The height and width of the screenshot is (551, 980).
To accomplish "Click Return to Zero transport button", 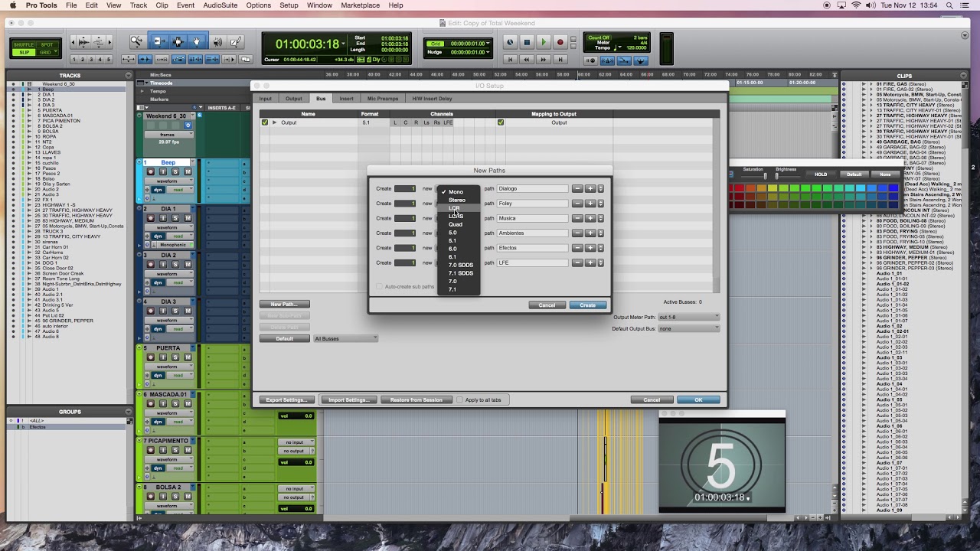I will [x=510, y=59].
